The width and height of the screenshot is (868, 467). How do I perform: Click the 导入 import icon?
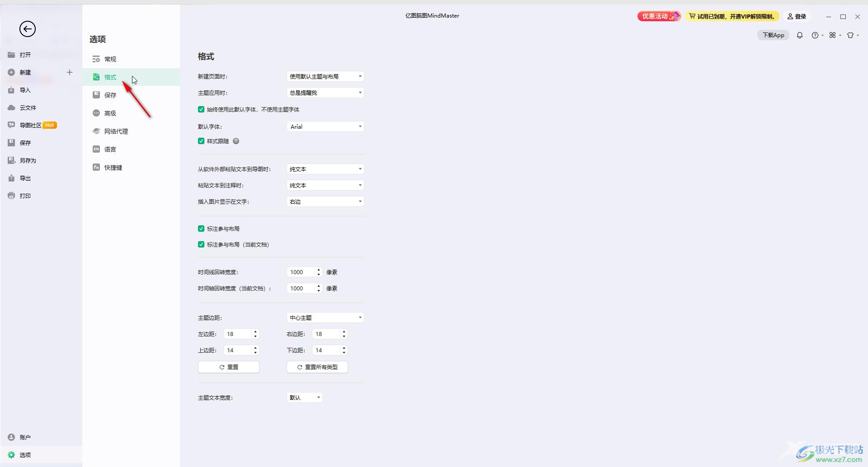(11, 90)
